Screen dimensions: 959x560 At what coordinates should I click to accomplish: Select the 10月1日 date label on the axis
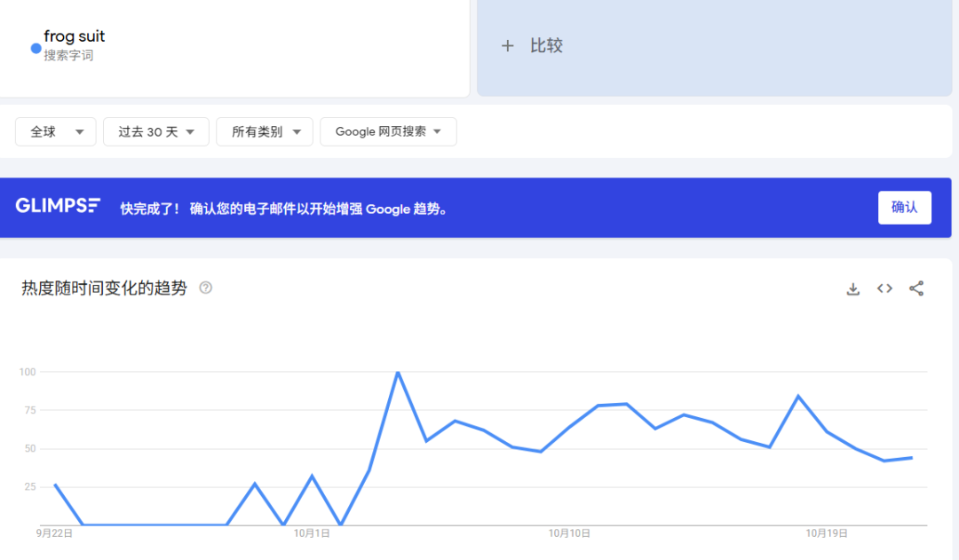[312, 533]
